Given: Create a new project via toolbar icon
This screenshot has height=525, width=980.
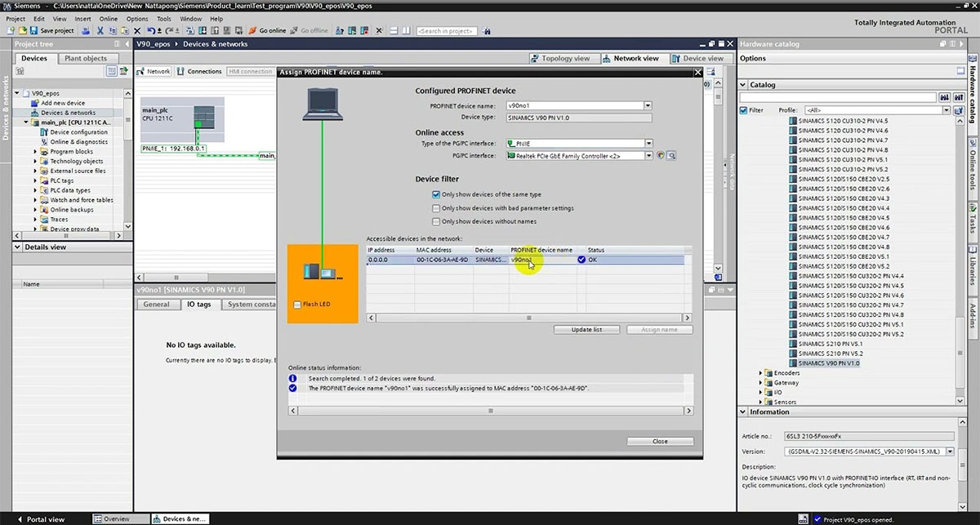Looking at the screenshot, I should click(11, 30).
